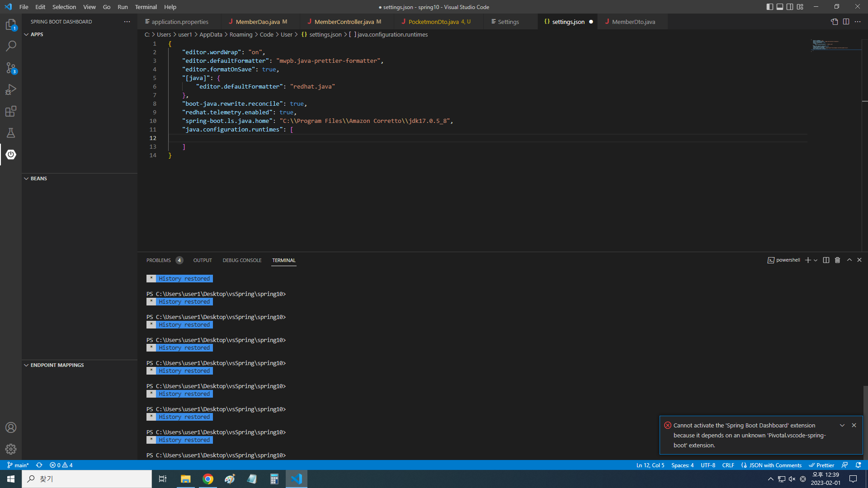Open the Explorer view in activity bar
The width and height of the screenshot is (868, 488).
11,24
